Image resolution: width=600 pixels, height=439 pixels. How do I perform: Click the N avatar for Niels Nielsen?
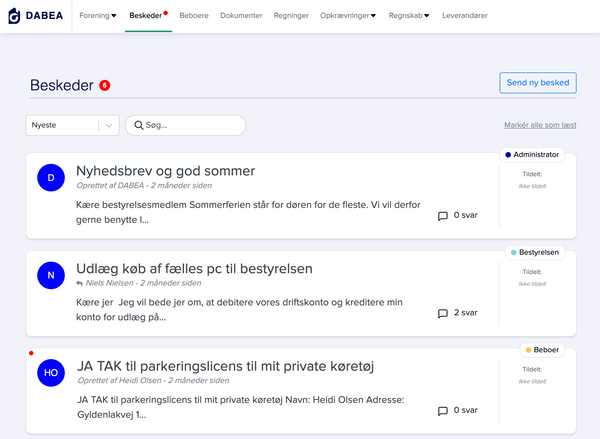51,275
